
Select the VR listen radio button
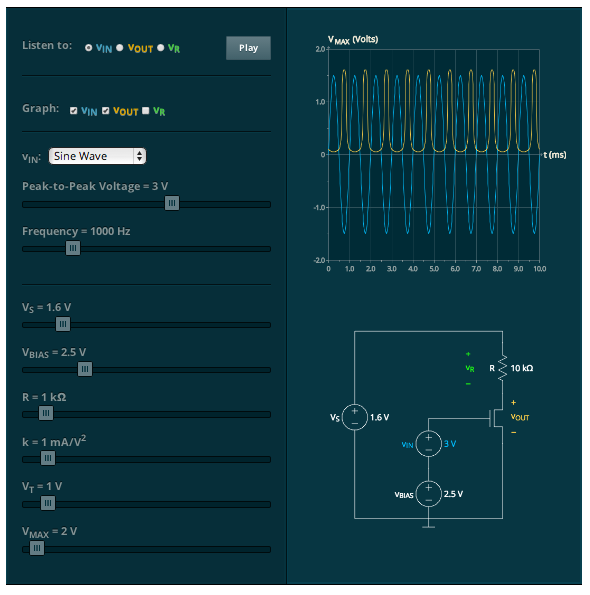(x=160, y=48)
